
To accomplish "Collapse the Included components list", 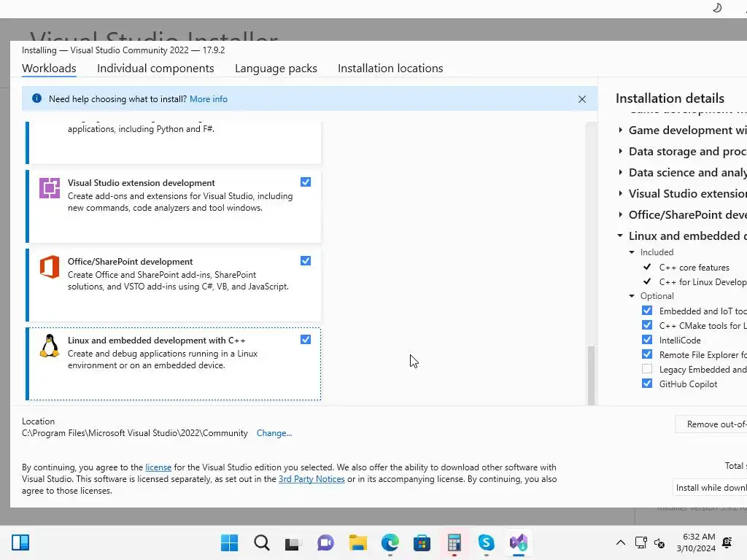I will (632, 252).
